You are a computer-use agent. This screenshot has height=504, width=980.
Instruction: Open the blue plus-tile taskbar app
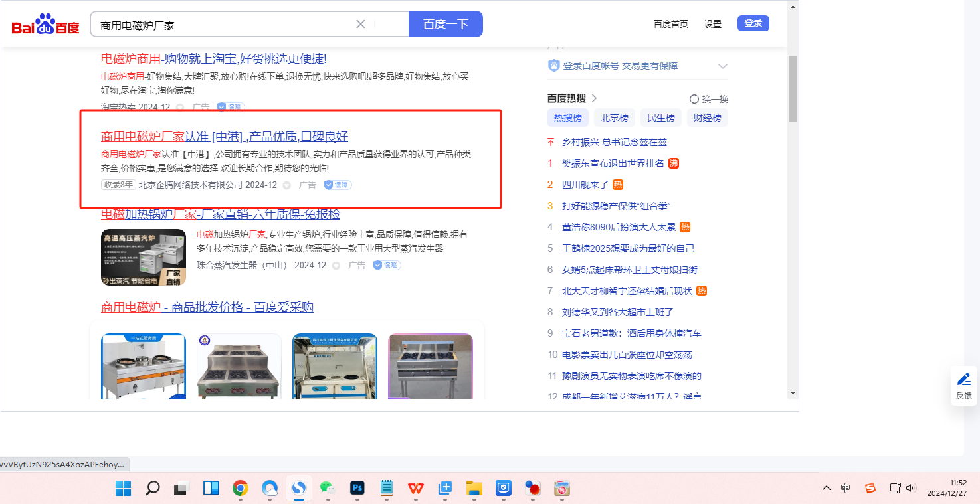[x=445, y=489]
